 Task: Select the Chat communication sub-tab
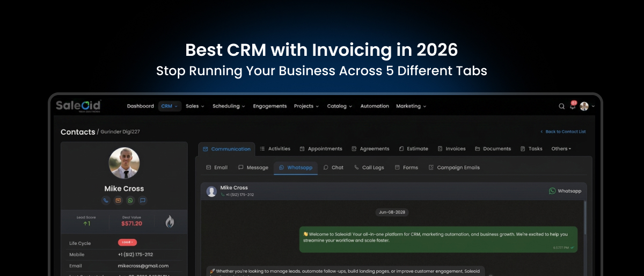(x=333, y=168)
